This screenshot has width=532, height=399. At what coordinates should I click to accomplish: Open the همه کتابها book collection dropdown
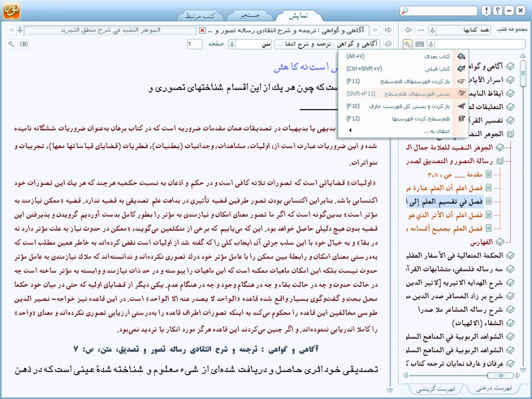(432, 30)
